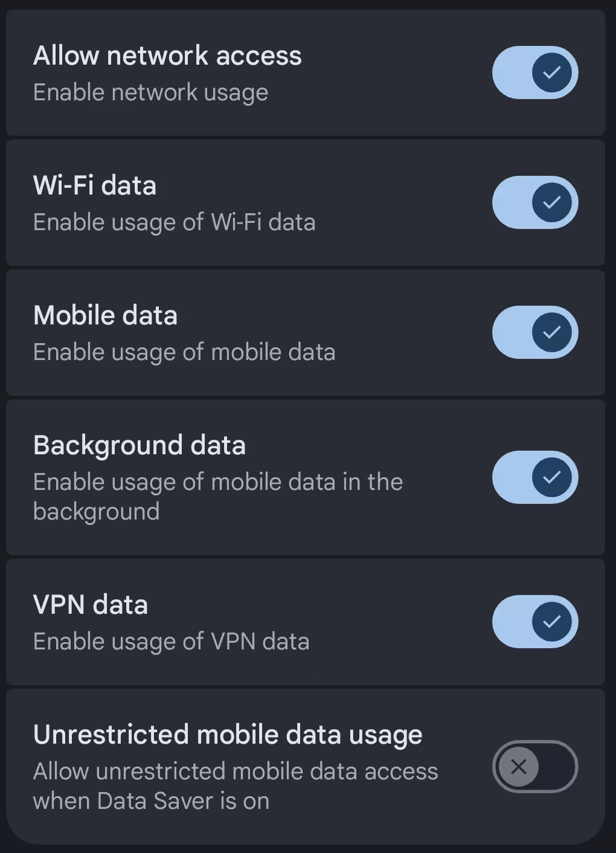Click 'Enable usage of VPN data' subtitle
Viewport: 616px width, 853px height.
coord(171,642)
